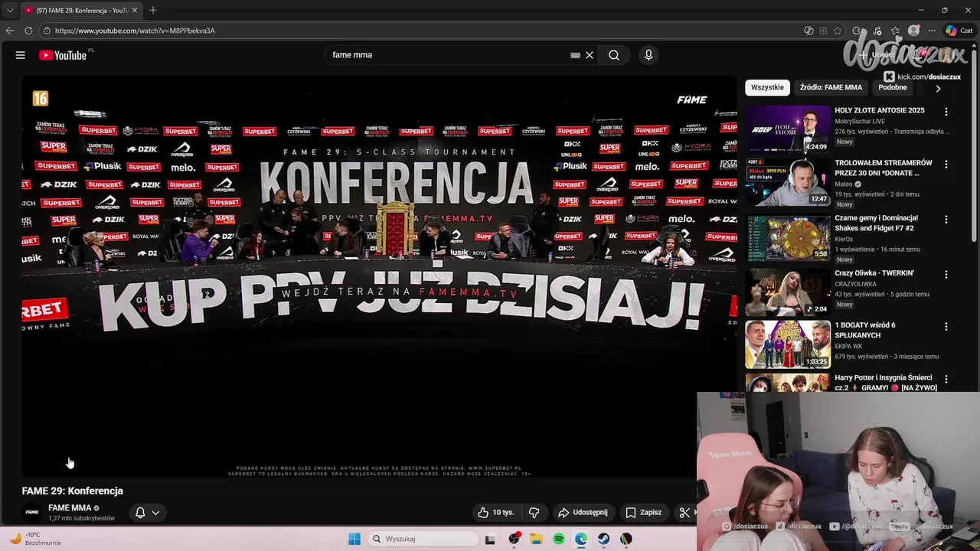Open a new browser tab

(x=153, y=10)
